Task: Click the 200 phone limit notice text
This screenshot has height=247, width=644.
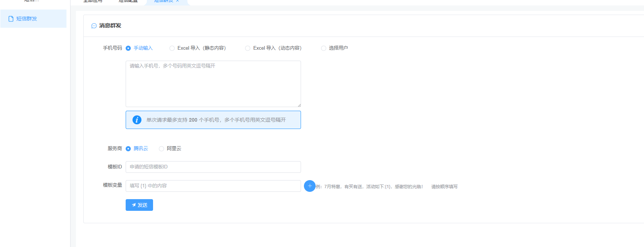Action: point(216,120)
